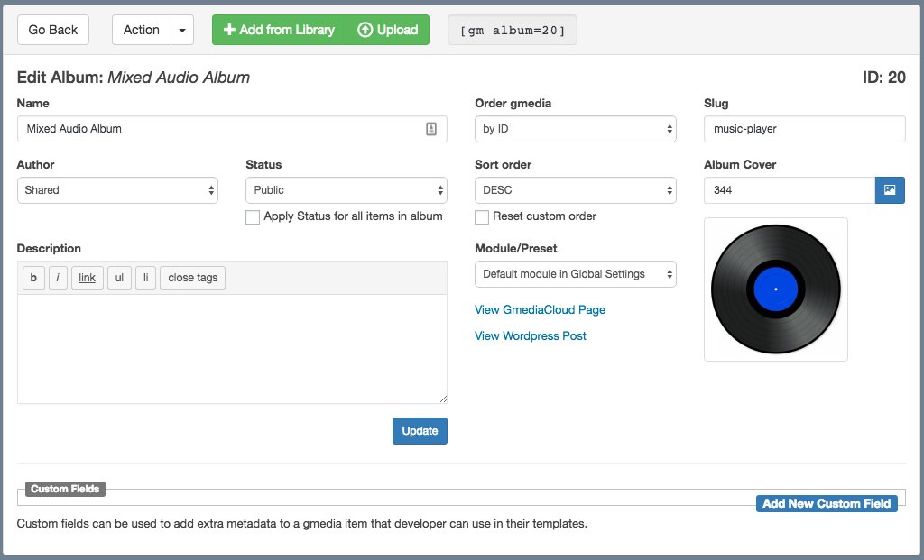Insert a link via link button
Viewport: 924px width, 560px height.
click(x=88, y=278)
